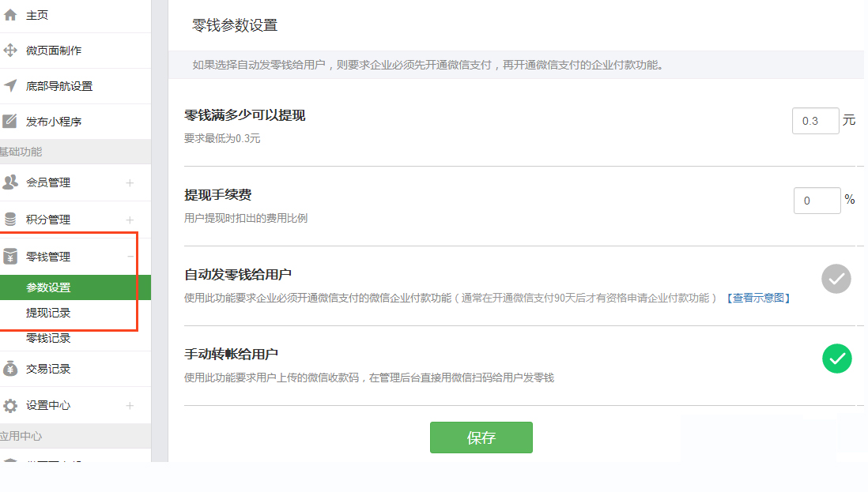The image size is (868, 492).
Task: Open the 查看示意图 link
Action: (758, 298)
